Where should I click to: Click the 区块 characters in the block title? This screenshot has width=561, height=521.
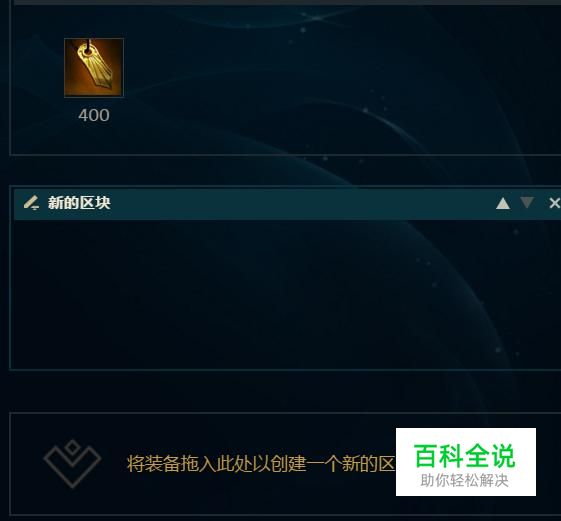(x=95, y=203)
